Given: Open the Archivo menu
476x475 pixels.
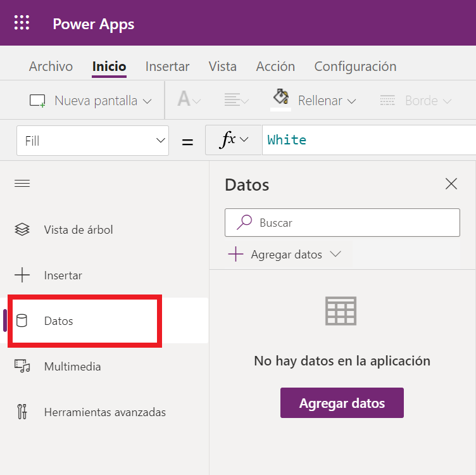Looking at the screenshot, I should pos(51,66).
